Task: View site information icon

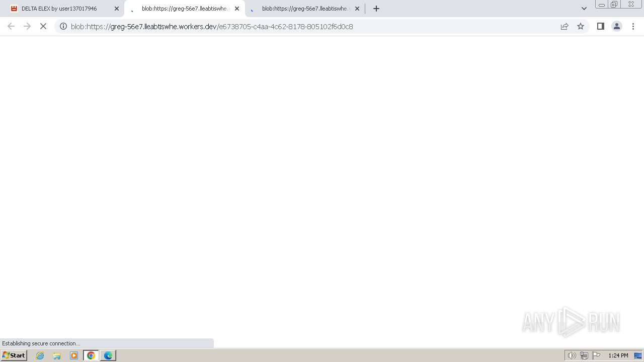Action: (63, 26)
